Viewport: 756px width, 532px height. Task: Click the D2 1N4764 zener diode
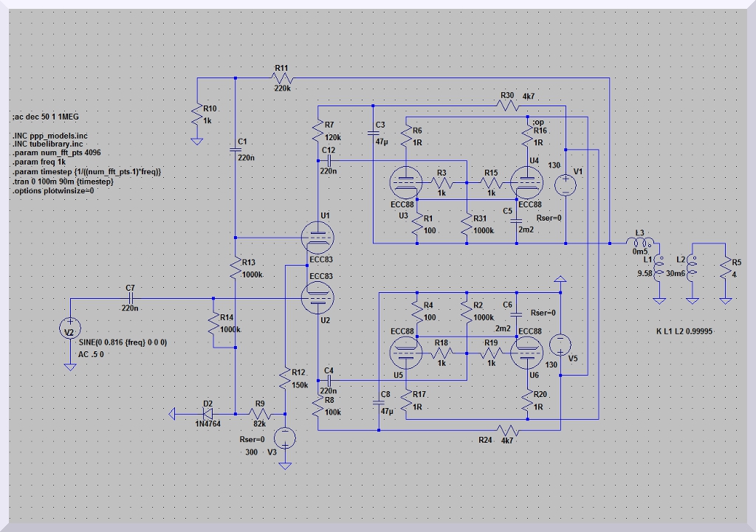coord(207,415)
